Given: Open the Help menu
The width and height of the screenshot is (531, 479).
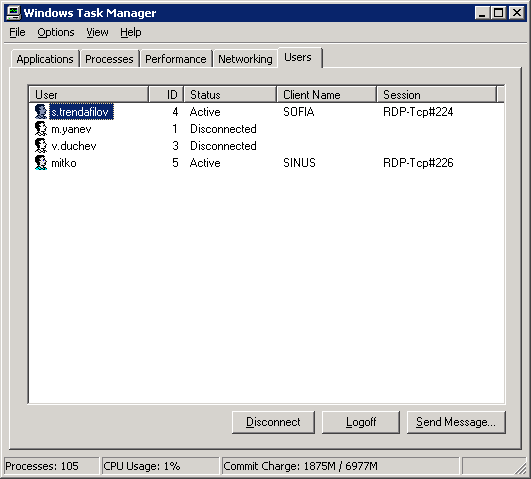Looking at the screenshot, I should pos(131,33).
